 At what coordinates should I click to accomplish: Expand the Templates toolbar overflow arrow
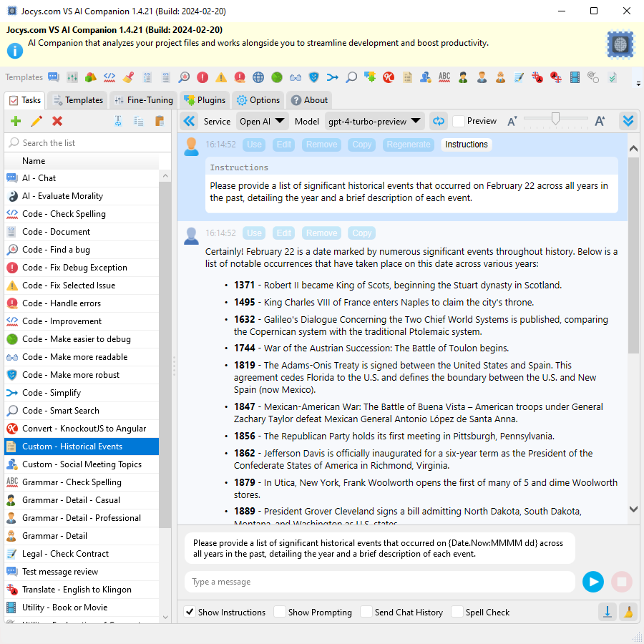(x=638, y=84)
